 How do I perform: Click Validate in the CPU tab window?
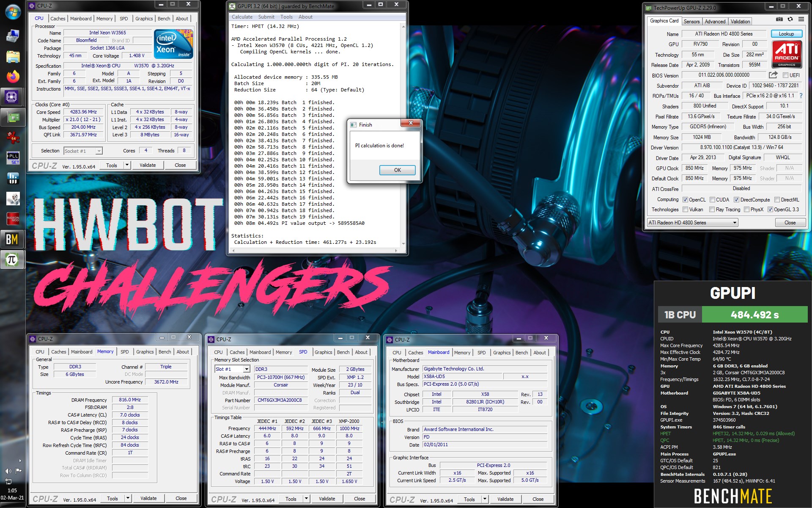(148, 165)
